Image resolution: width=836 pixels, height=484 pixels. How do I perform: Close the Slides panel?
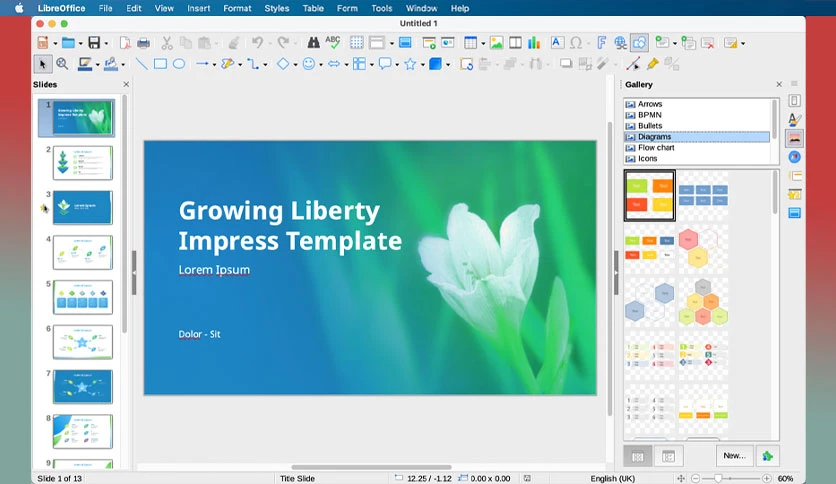tap(126, 84)
